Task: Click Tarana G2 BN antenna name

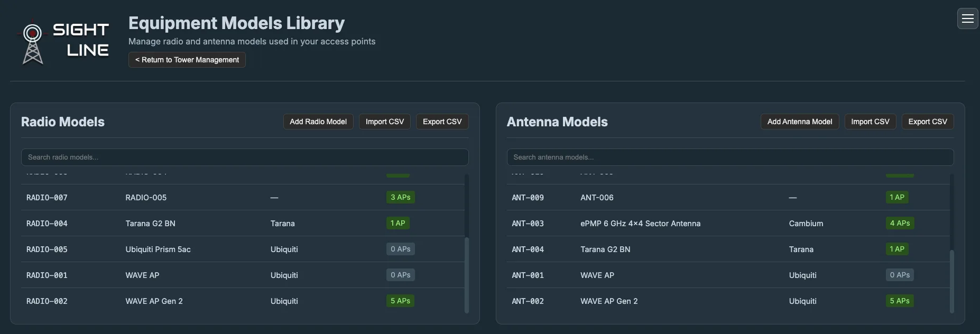Action: 605,249
